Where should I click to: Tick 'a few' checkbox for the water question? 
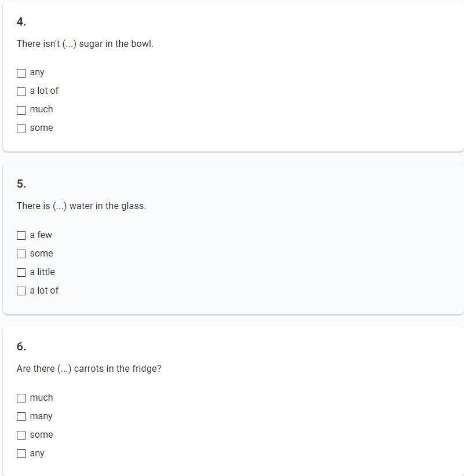[21, 236]
